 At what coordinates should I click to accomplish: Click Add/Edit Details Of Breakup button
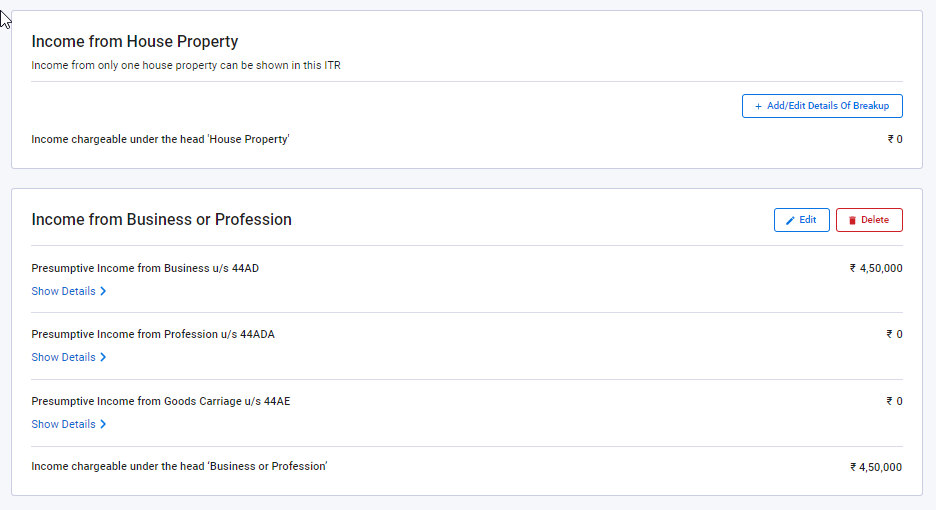822,106
